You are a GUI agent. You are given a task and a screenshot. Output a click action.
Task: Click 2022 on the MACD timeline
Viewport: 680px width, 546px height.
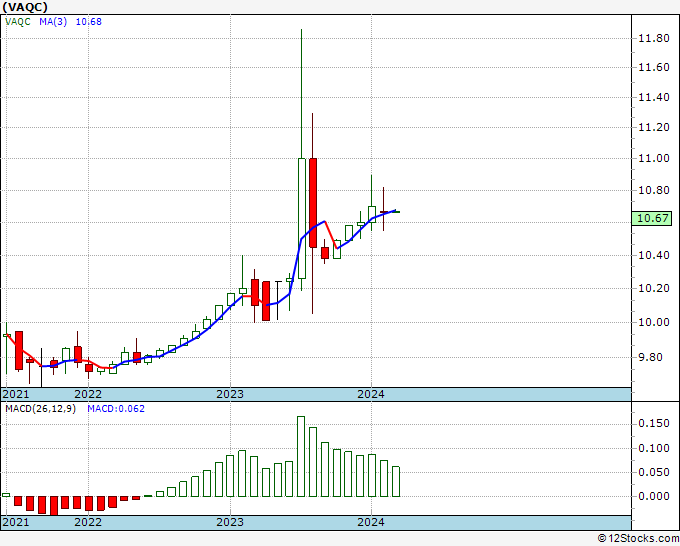click(88, 522)
